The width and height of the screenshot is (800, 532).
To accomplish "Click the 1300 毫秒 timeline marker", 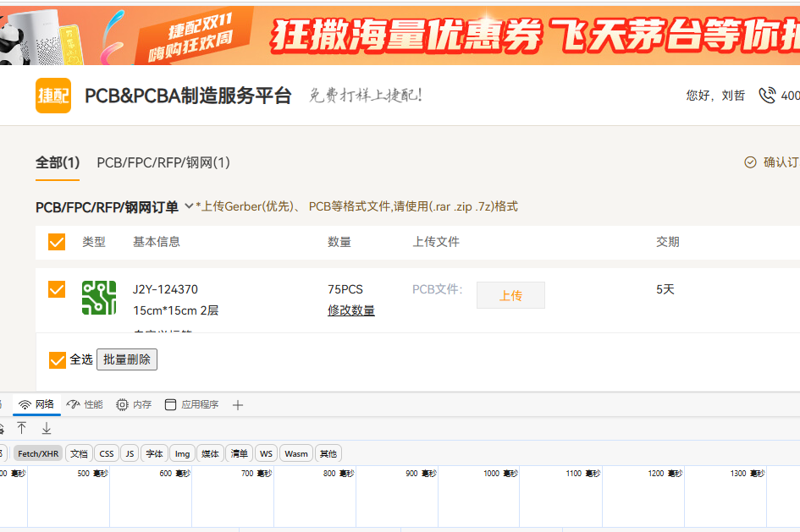I will coord(748,474).
